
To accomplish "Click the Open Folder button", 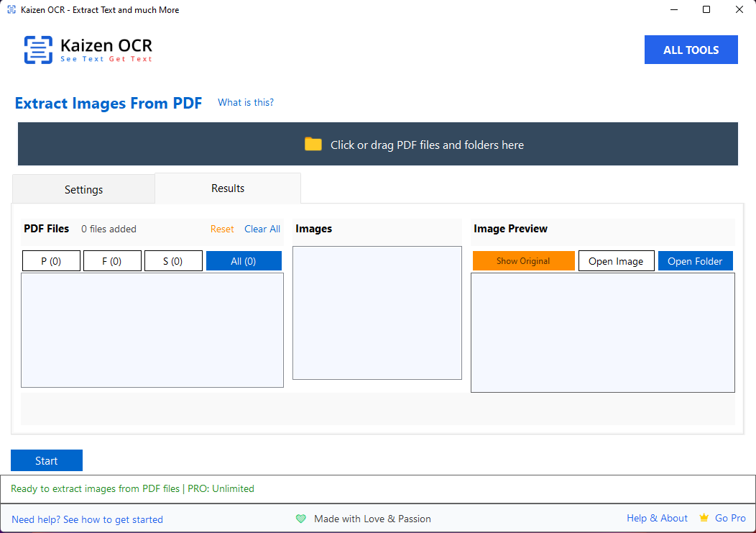I will pyautogui.click(x=695, y=261).
